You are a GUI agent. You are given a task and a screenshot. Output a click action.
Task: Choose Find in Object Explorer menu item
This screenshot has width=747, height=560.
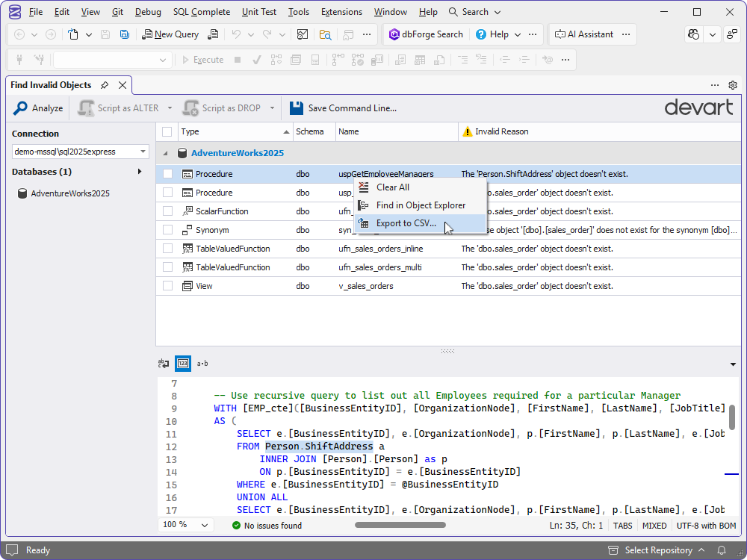pyautogui.click(x=420, y=205)
